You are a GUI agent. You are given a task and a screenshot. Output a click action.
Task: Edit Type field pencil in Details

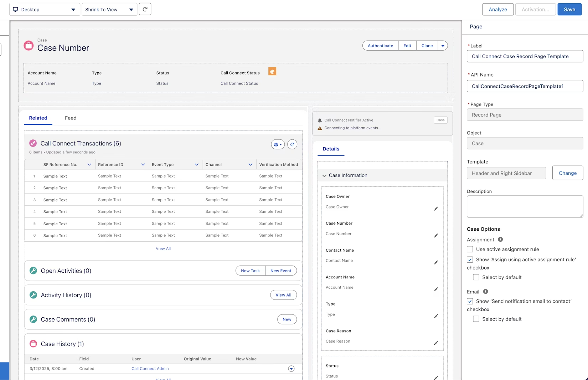click(x=436, y=316)
